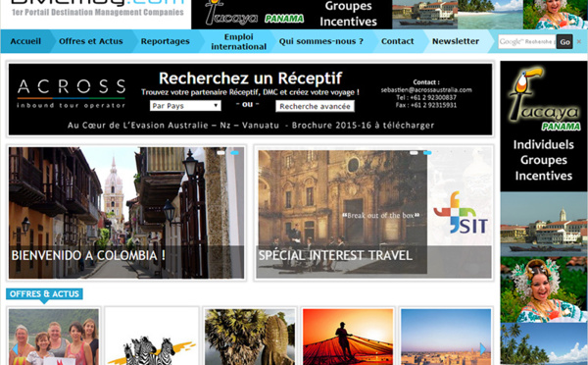588x365 pixels.
Task: Open the zebras offer thumbnail
Action: pos(152,337)
